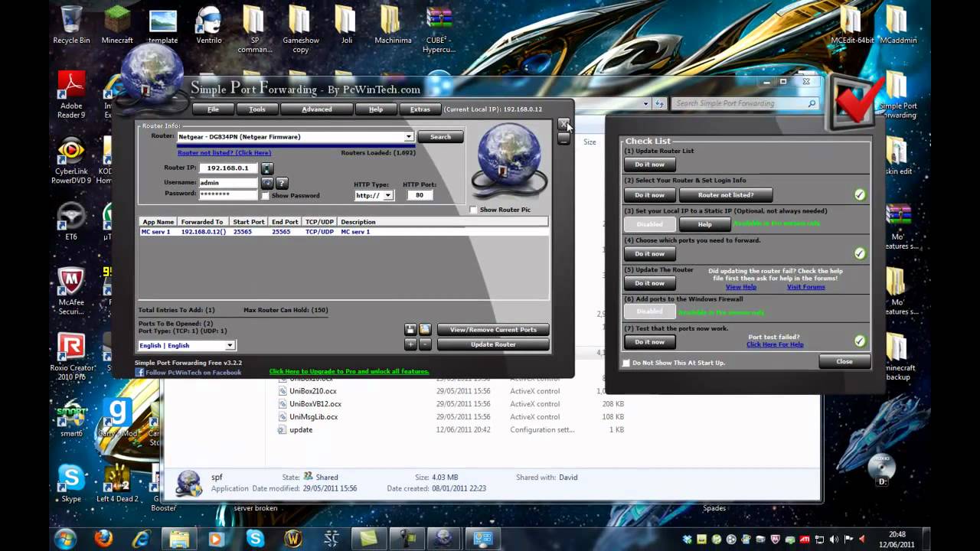Click the HTTP Port input field
Image resolution: width=980 pixels, height=551 pixels.
click(x=420, y=195)
